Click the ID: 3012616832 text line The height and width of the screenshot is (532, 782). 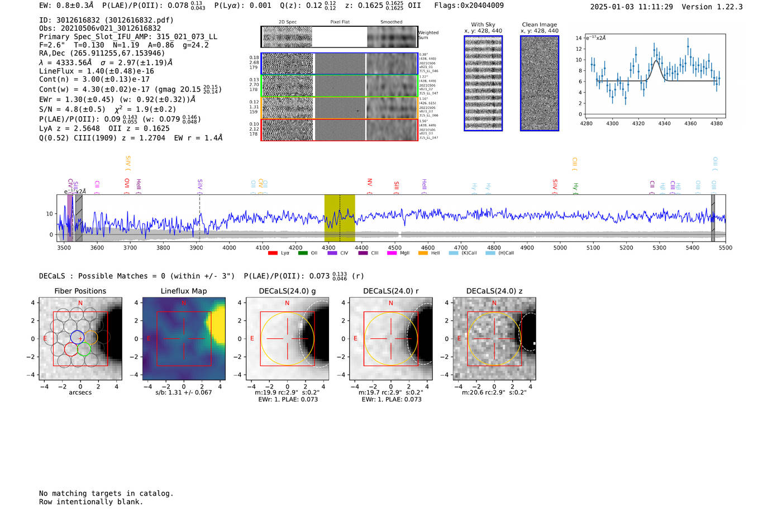106,20
